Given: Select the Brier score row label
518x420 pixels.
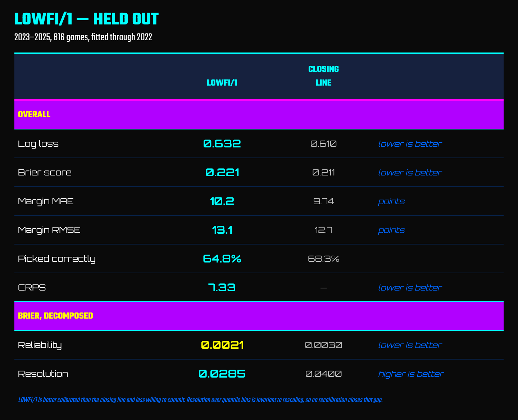Looking at the screenshot, I should point(45,173).
